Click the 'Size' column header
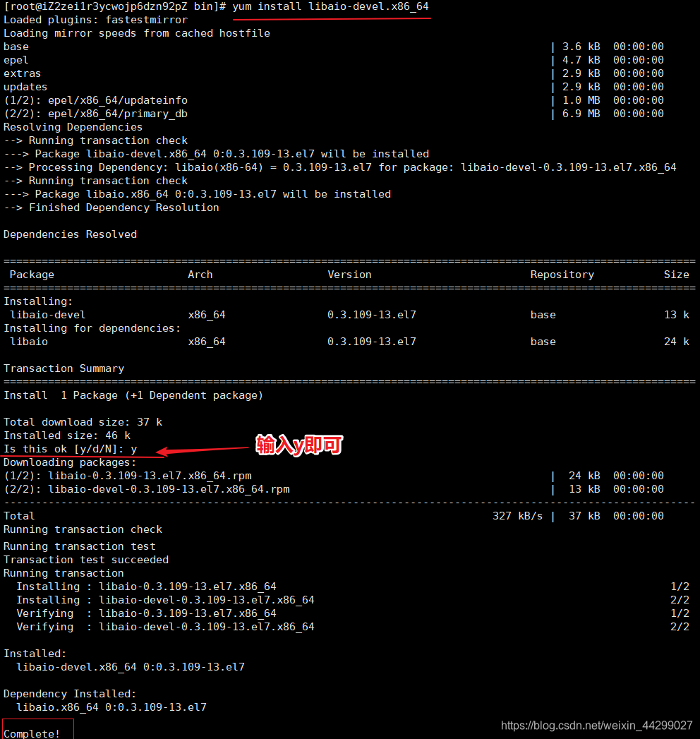This screenshot has width=700, height=739. pyautogui.click(x=677, y=275)
